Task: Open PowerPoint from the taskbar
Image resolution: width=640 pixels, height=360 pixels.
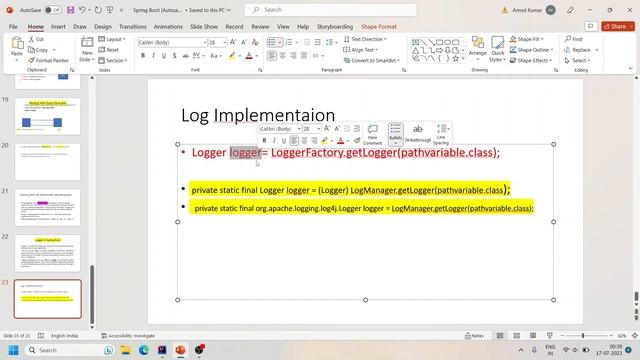Action: click(x=180, y=350)
